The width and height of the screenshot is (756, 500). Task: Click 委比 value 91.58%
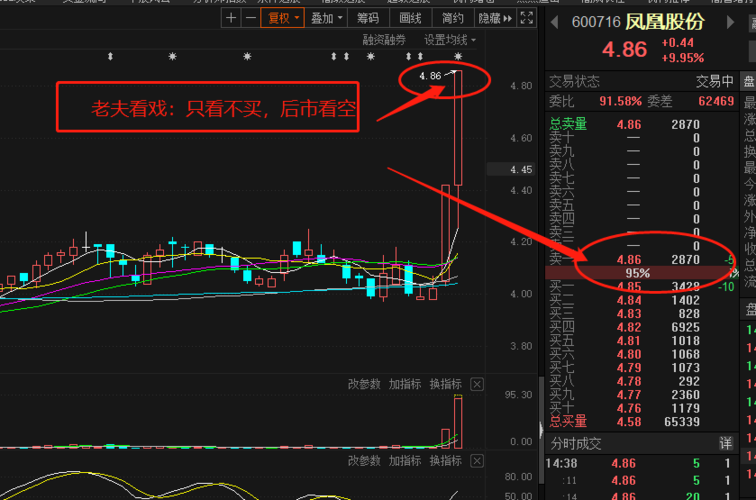pyautogui.click(x=620, y=101)
